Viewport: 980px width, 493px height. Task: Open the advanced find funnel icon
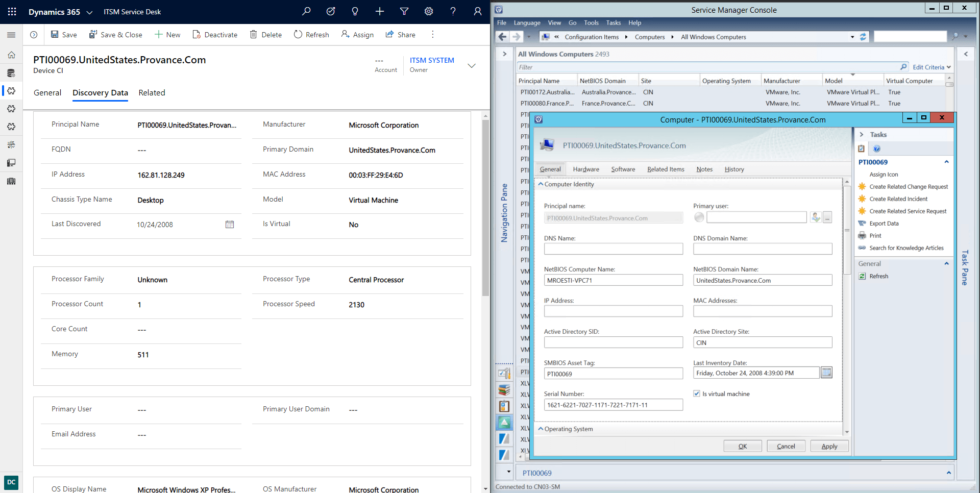[404, 11]
